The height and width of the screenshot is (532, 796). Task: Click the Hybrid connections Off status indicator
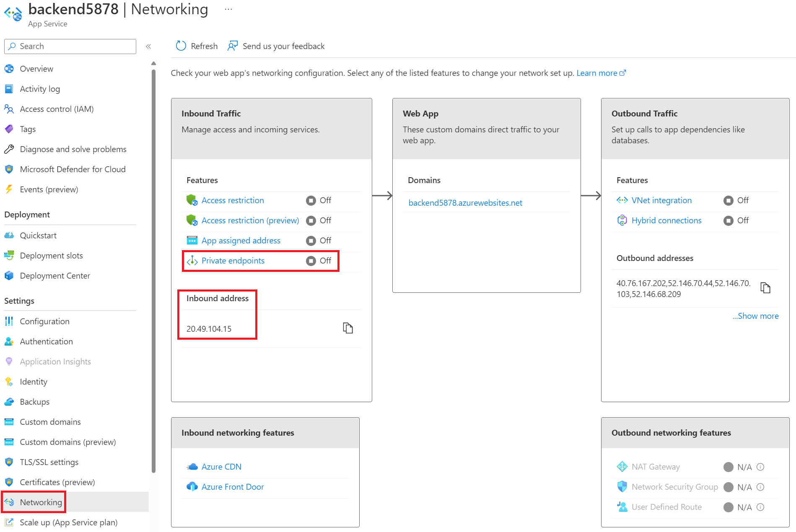click(729, 220)
